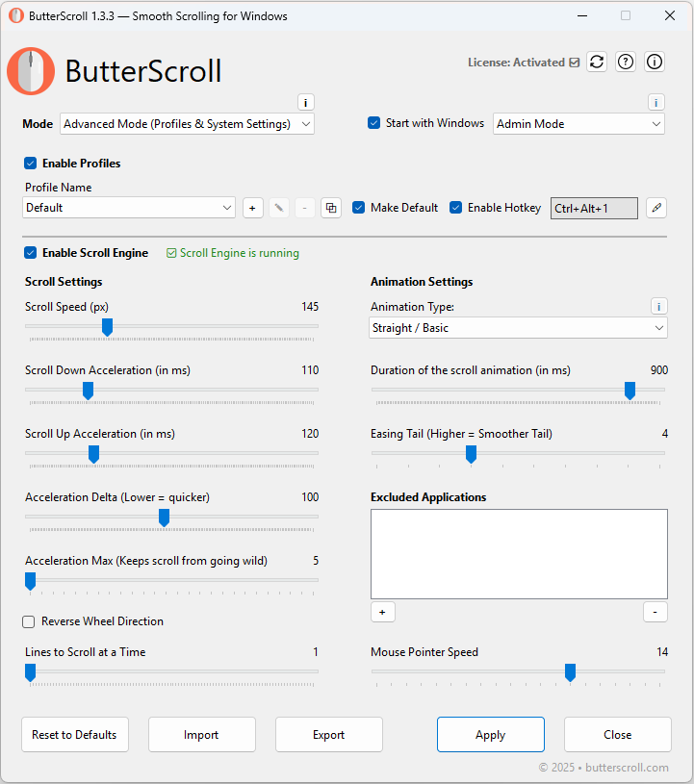Click the info icon above Animation Type

click(x=658, y=306)
